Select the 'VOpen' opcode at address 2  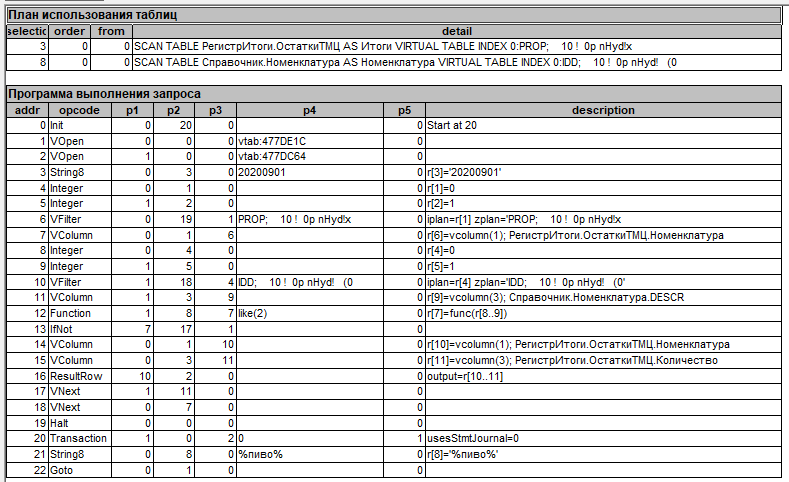[x=80, y=156]
